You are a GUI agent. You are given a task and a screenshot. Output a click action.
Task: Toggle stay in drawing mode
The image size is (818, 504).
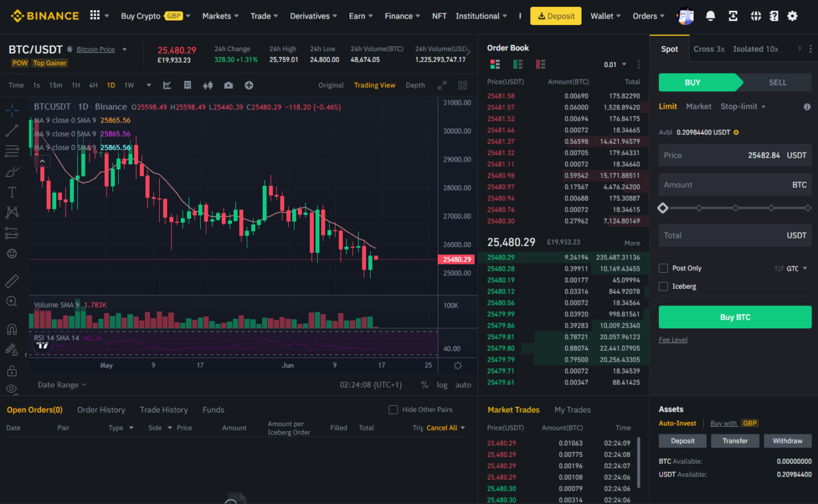click(12, 350)
